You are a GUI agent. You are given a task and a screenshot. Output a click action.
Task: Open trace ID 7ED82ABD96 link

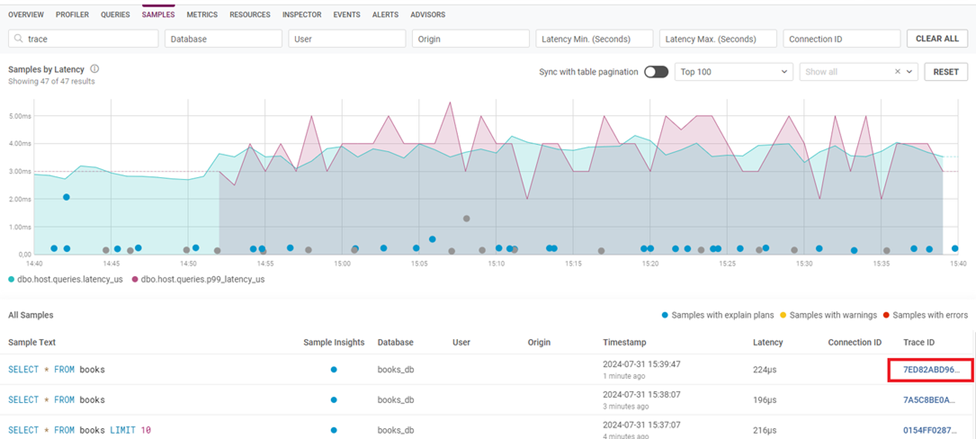[x=930, y=370]
